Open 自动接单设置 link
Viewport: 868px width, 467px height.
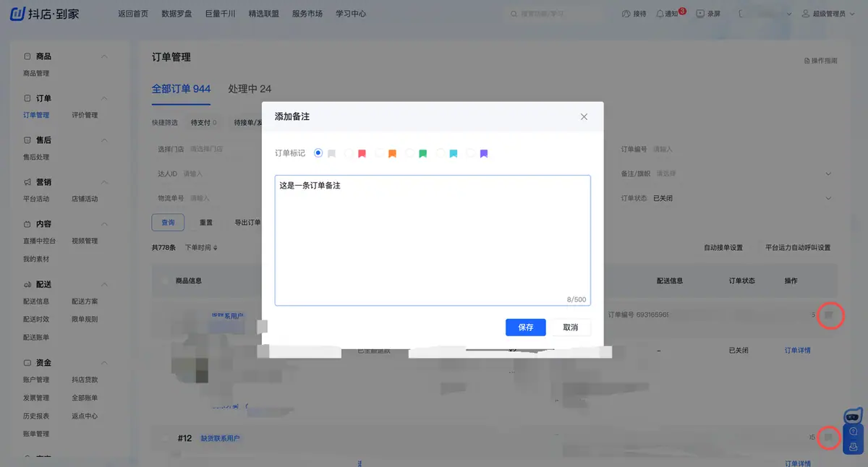(x=723, y=247)
